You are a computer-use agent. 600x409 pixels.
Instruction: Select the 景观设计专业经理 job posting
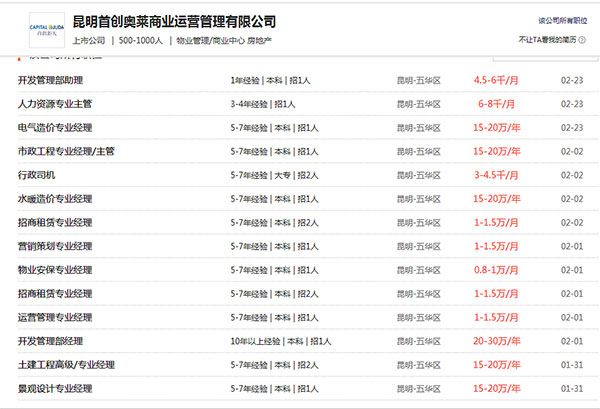(x=55, y=388)
